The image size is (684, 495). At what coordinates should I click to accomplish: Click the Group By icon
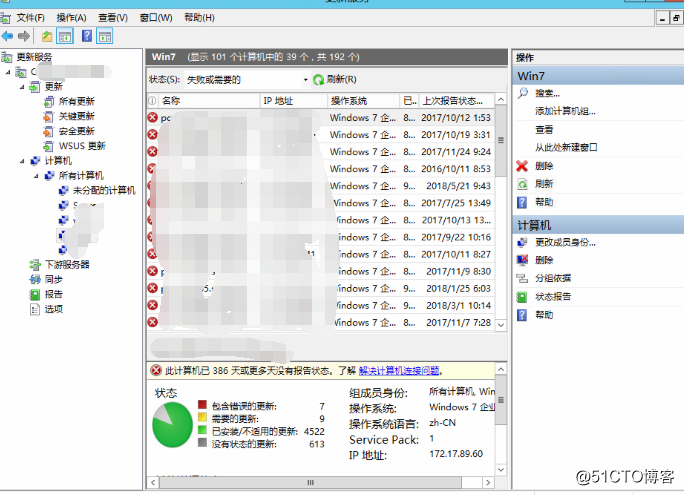pos(522,278)
